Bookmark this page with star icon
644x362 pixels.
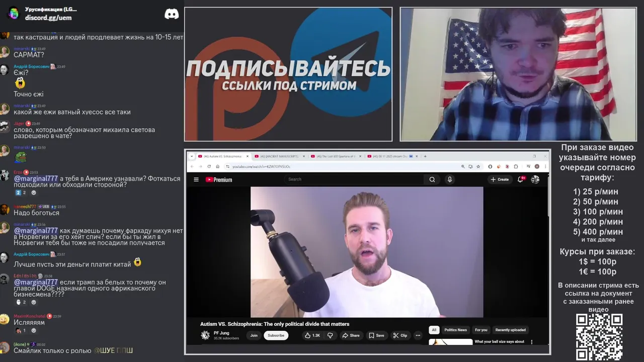478,166
